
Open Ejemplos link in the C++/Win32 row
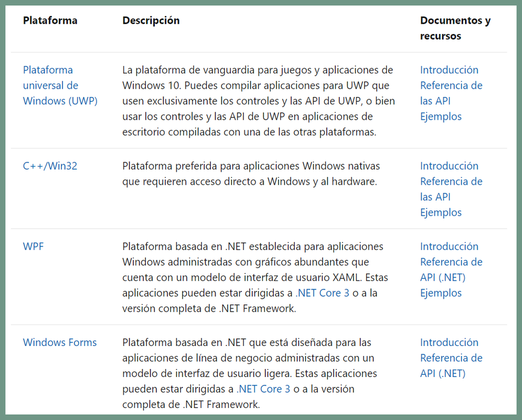pyautogui.click(x=441, y=213)
